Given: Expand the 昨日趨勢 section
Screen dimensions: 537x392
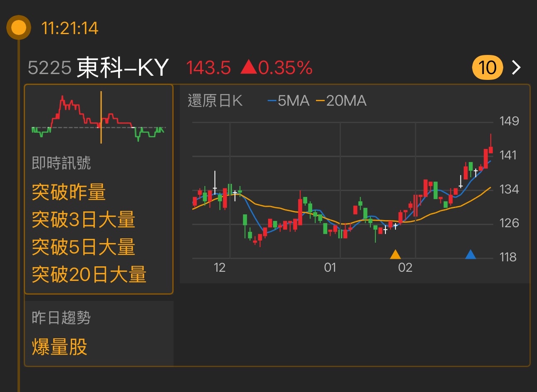Looking at the screenshot, I should (x=61, y=317).
